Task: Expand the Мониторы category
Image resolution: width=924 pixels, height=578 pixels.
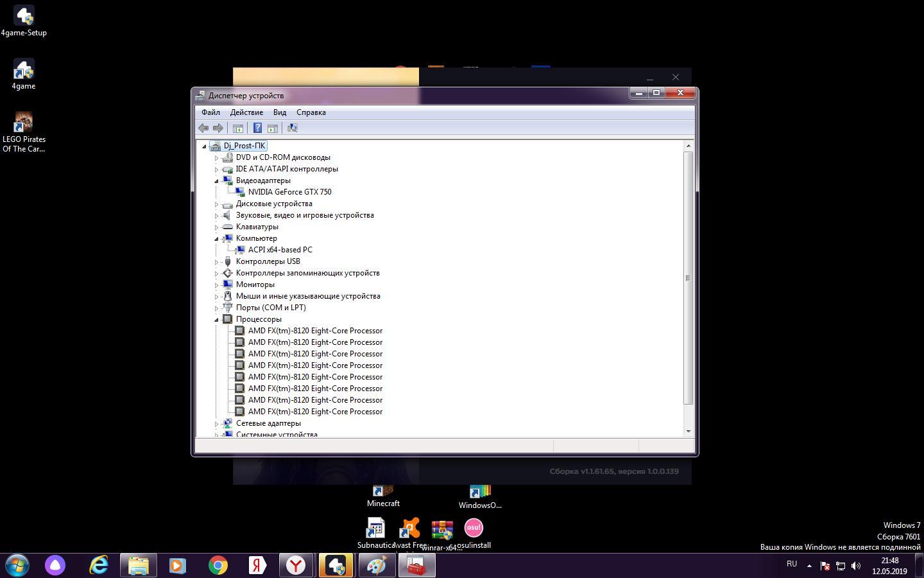Action: coord(216,285)
